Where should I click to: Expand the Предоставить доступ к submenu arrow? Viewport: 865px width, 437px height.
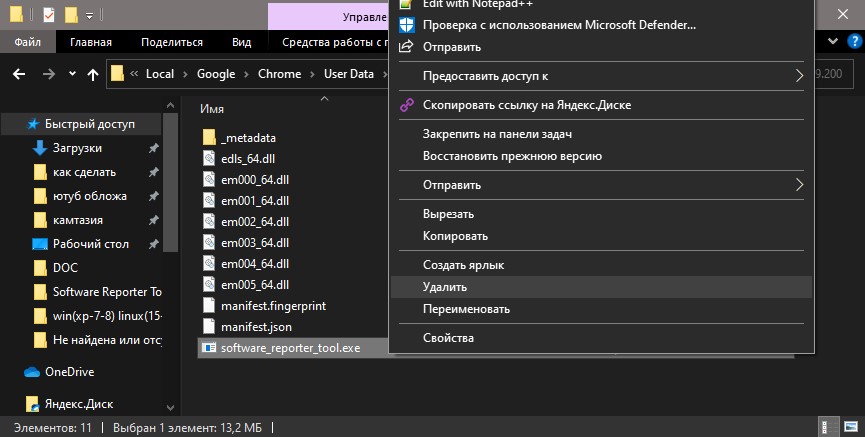point(799,76)
